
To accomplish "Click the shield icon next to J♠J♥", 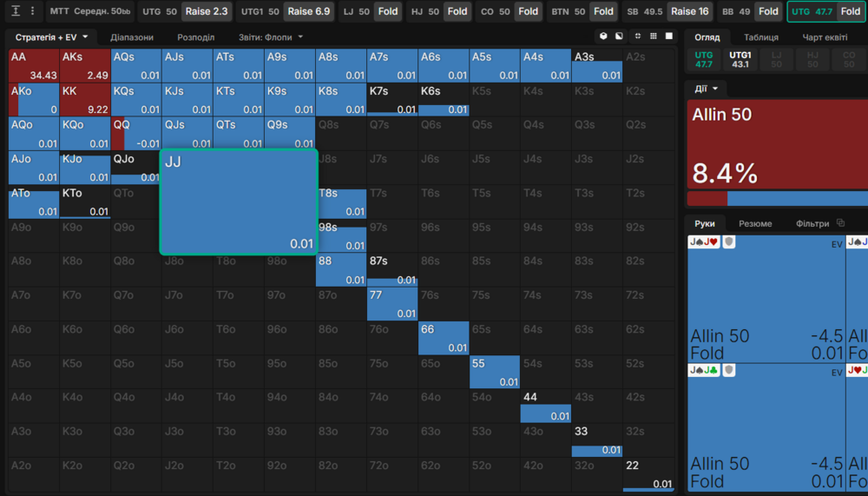I will 729,242.
